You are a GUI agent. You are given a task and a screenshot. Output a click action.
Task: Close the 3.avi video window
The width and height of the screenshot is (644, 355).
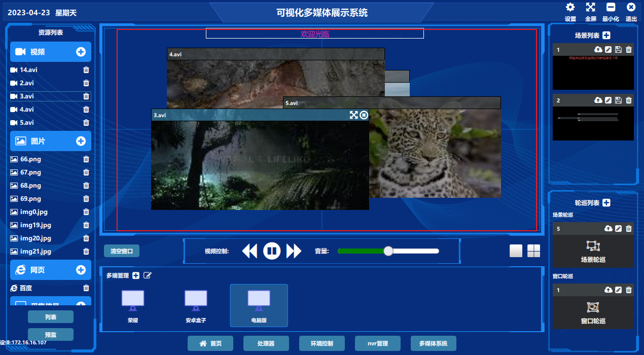[364, 115]
